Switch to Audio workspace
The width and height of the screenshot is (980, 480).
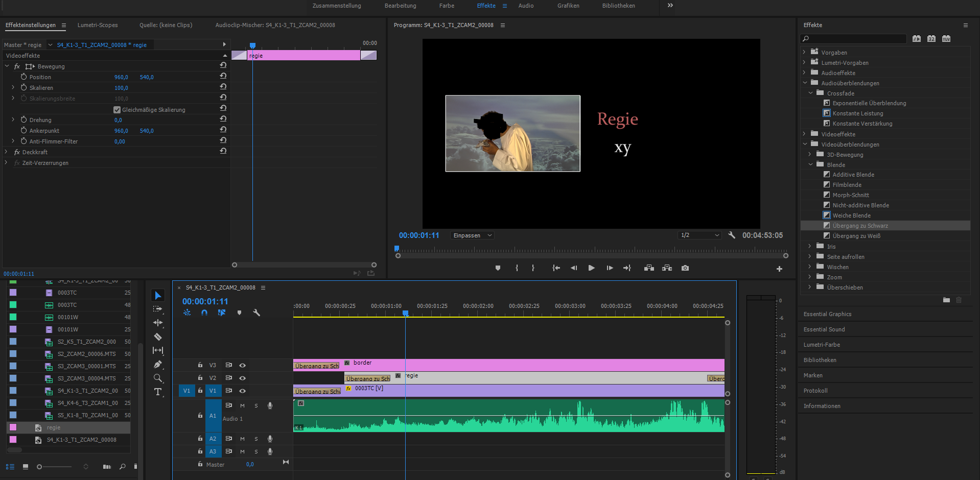526,6
